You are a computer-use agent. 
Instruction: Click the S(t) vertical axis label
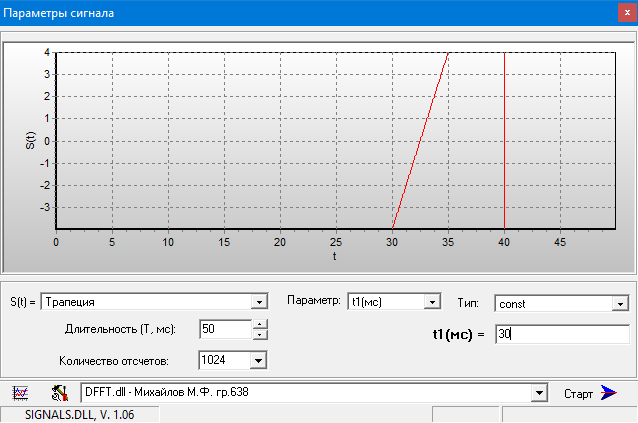31,138
